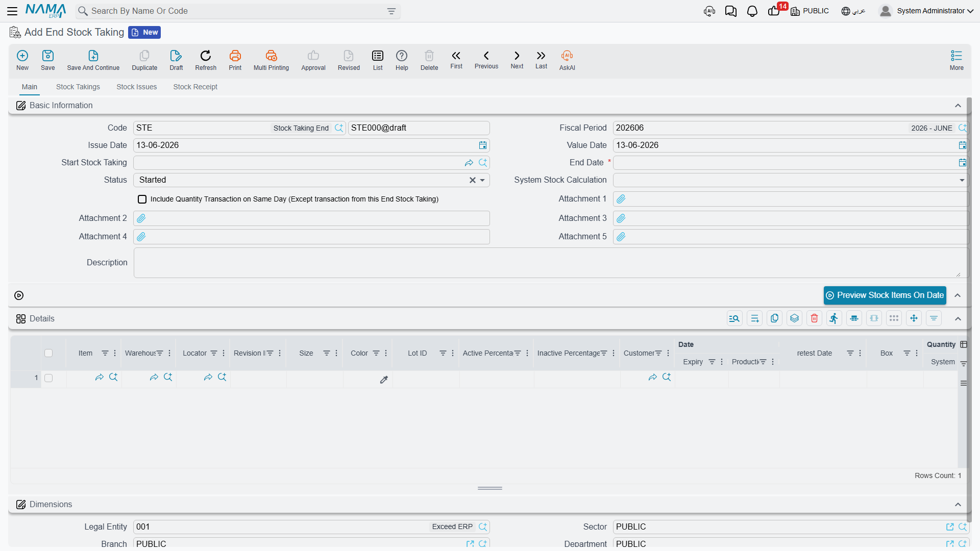
Task: Jump to Last record
Action: 541,60
